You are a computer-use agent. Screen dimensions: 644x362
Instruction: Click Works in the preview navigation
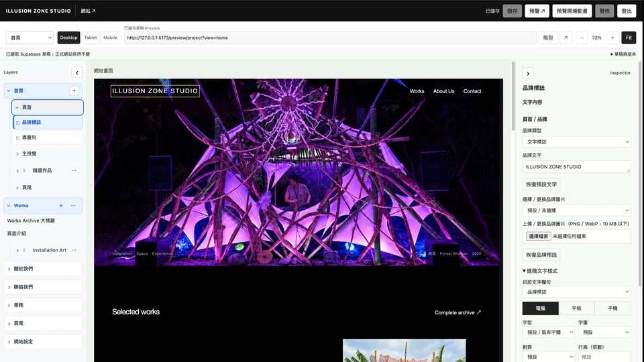pyautogui.click(x=417, y=91)
